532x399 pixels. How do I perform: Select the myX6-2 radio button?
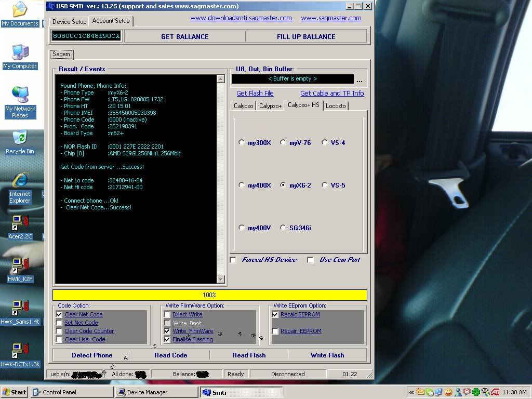[x=283, y=185]
